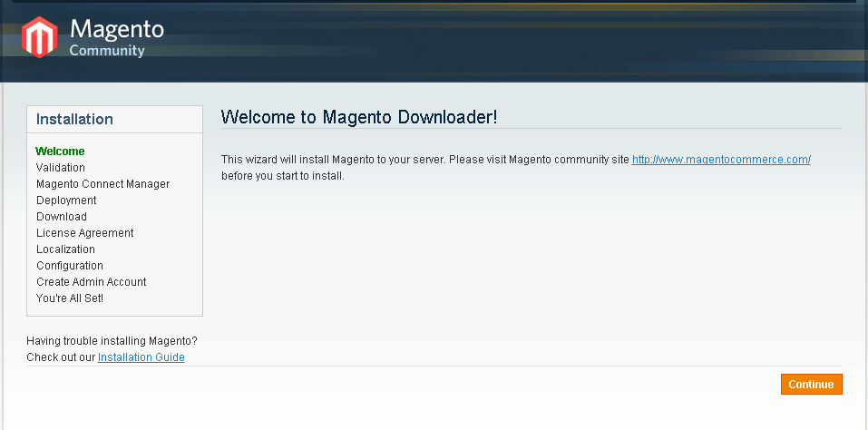This screenshot has height=430, width=868.
Task: Select the Localization step
Action: [65, 249]
